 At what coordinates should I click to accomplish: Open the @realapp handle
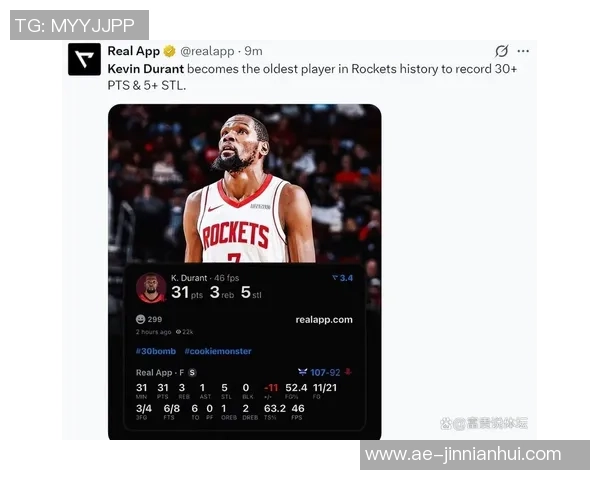tap(207, 51)
